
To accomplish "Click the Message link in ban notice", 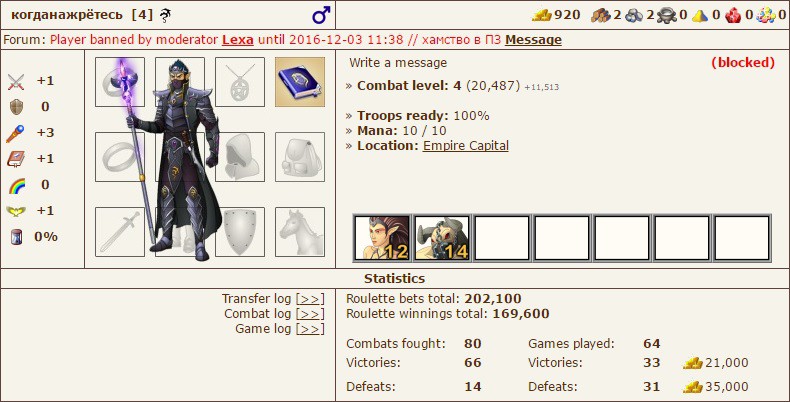I will pyautogui.click(x=533, y=40).
